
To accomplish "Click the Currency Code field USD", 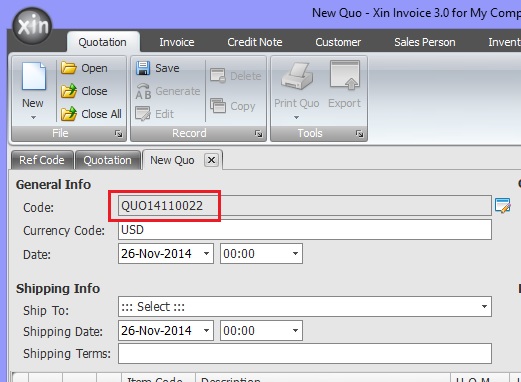I will click(305, 230).
